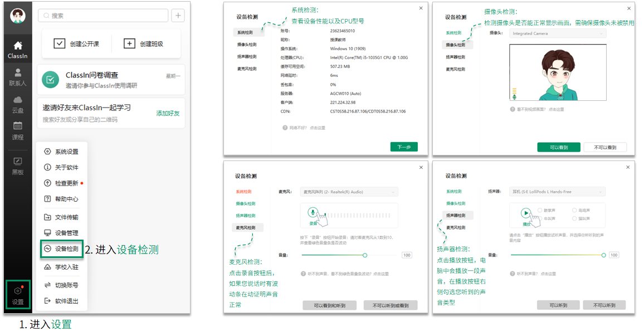Click the 不可以听到或看到 button
The height and width of the screenshot is (336, 644).
tap(391, 305)
